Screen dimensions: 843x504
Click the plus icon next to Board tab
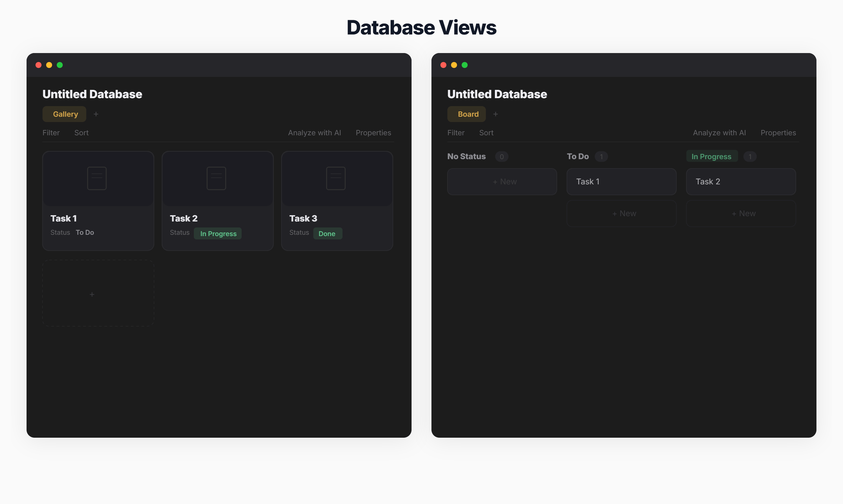tap(495, 114)
